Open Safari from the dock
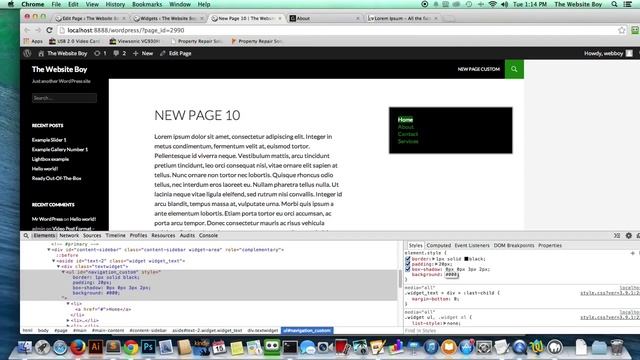This screenshot has width=640, height=360. click(60, 347)
